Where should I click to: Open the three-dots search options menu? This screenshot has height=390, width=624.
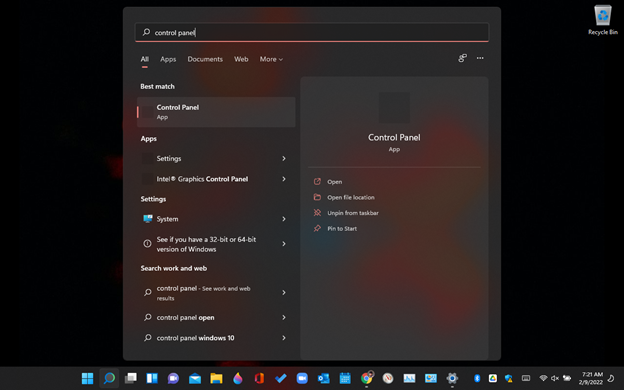(480, 58)
